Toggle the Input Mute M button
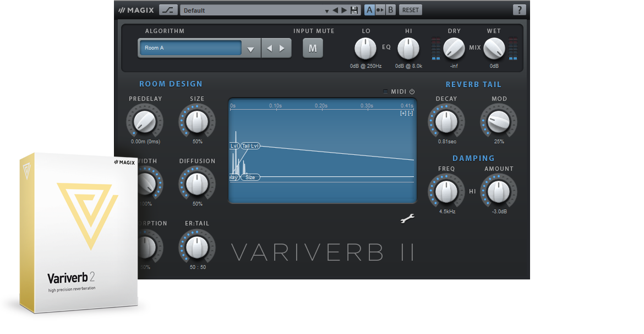This screenshot has height=334, width=644. click(313, 49)
